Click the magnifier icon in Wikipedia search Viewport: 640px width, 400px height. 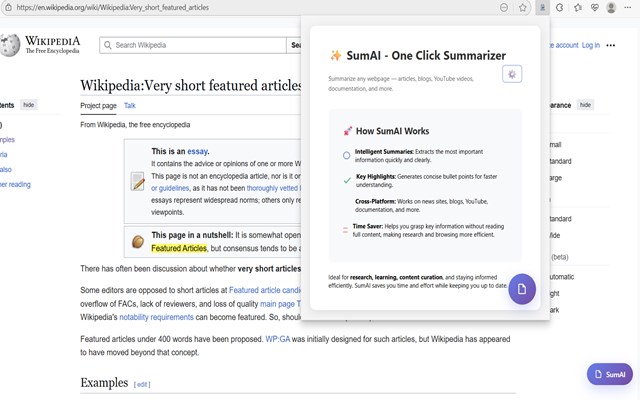[107, 45]
